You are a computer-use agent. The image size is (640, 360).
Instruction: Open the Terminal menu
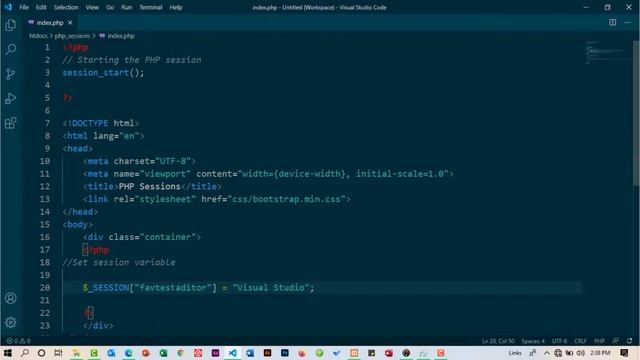point(151,7)
